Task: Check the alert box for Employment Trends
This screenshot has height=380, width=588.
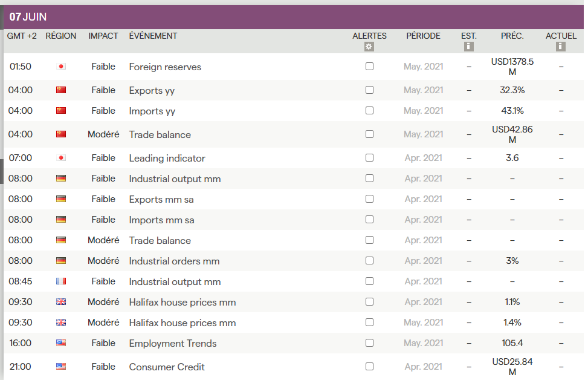Action: click(x=369, y=343)
